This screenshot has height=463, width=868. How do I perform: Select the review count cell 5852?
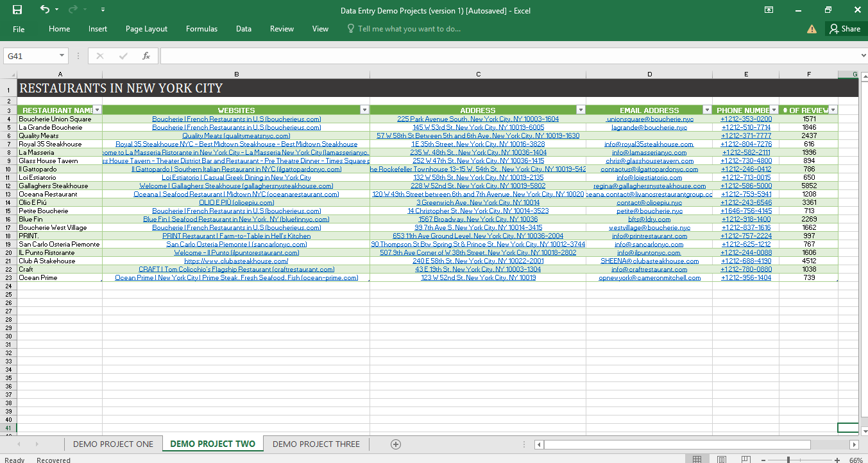click(809, 186)
